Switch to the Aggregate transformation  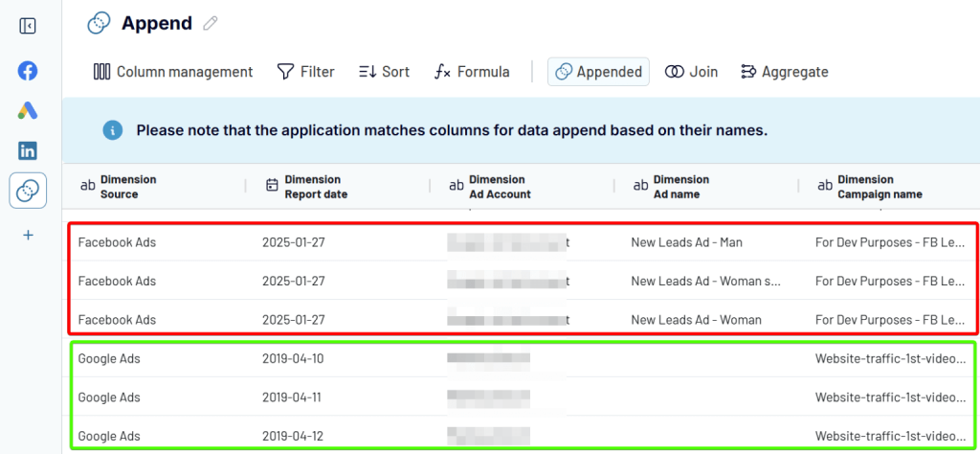coord(784,72)
